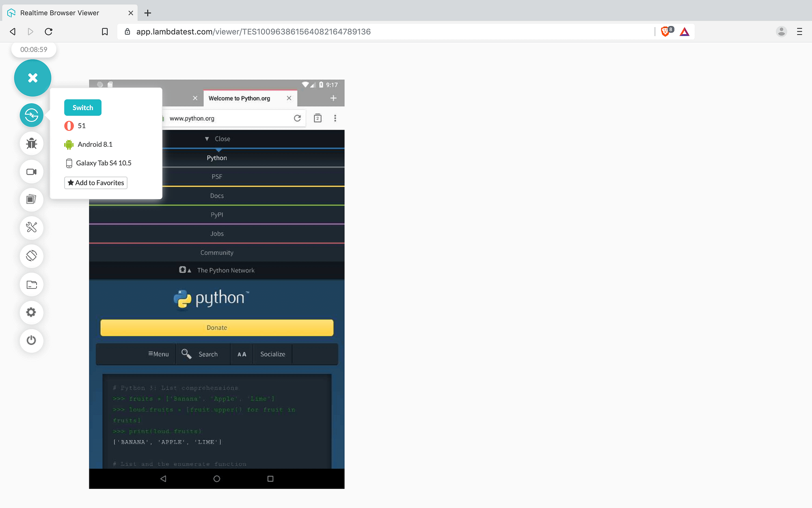Open the three-dot menu in emulated browser

click(x=335, y=118)
